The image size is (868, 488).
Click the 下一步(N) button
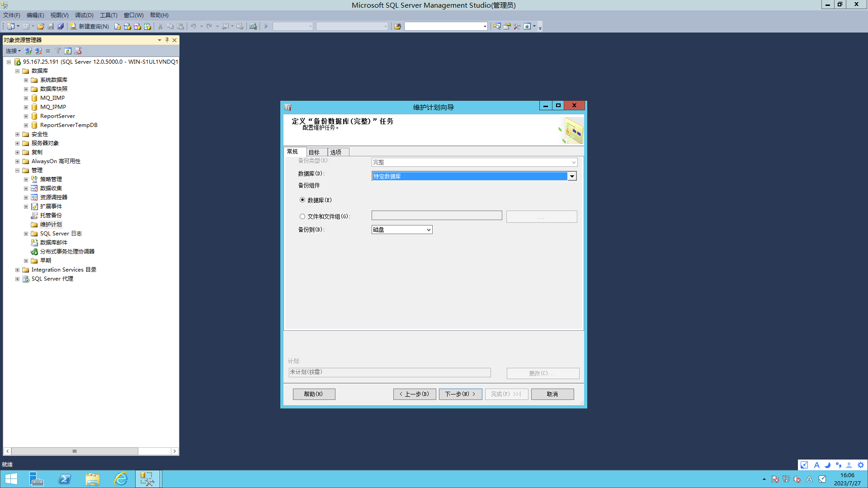pyautogui.click(x=460, y=394)
